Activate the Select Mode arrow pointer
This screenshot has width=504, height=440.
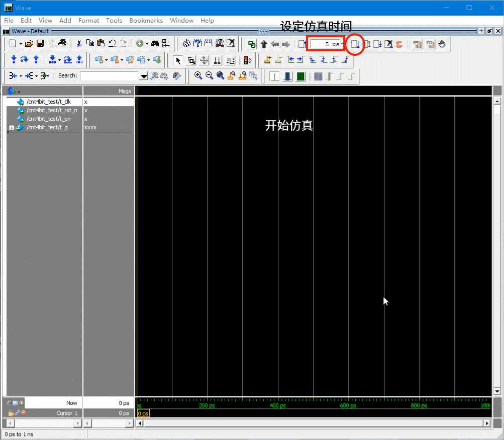pos(178,60)
